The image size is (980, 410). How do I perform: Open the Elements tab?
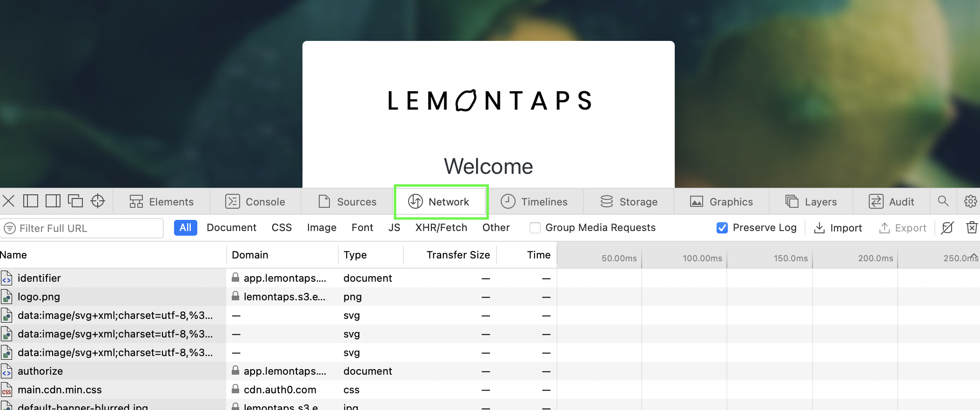click(161, 202)
